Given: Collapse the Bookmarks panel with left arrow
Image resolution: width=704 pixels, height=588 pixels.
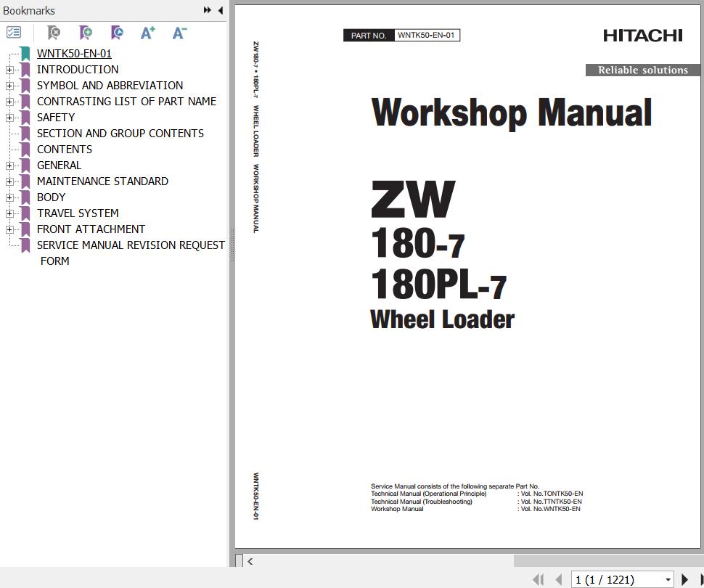Looking at the screenshot, I should click(x=221, y=10).
